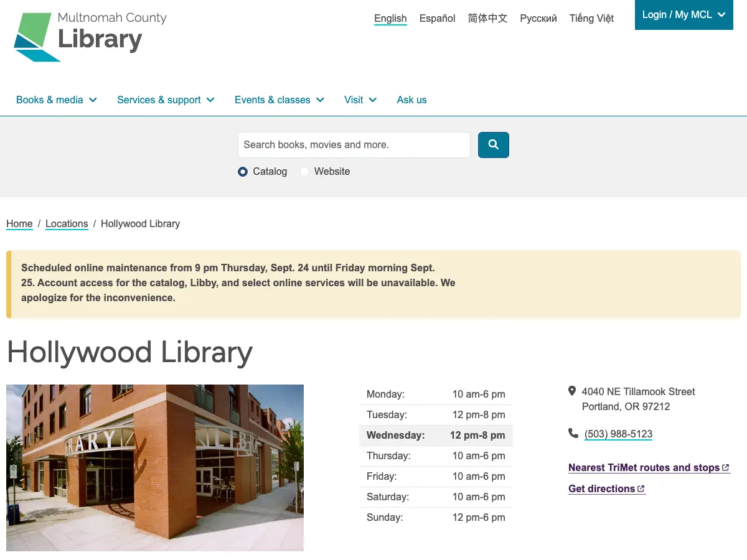
Task: Expand the Books & media menu
Action: coord(57,100)
